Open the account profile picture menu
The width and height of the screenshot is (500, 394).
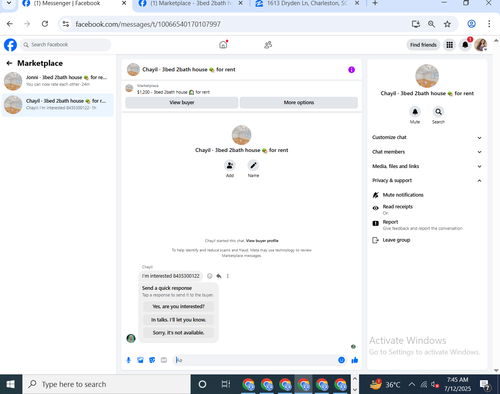(481, 45)
